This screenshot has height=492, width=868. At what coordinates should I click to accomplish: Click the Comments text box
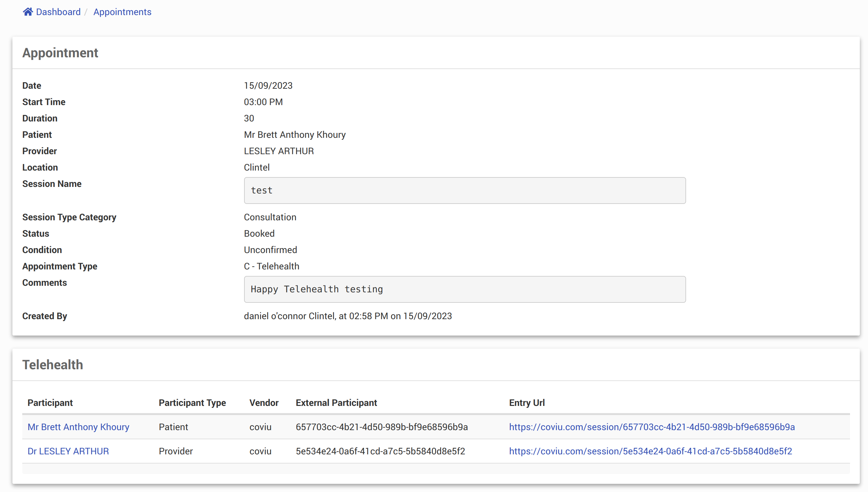(x=464, y=289)
